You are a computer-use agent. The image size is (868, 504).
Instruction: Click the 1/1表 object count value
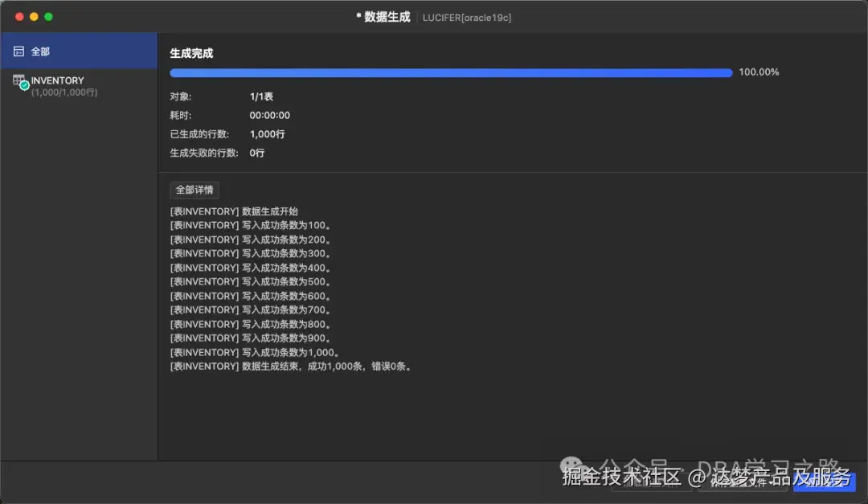point(260,96)
